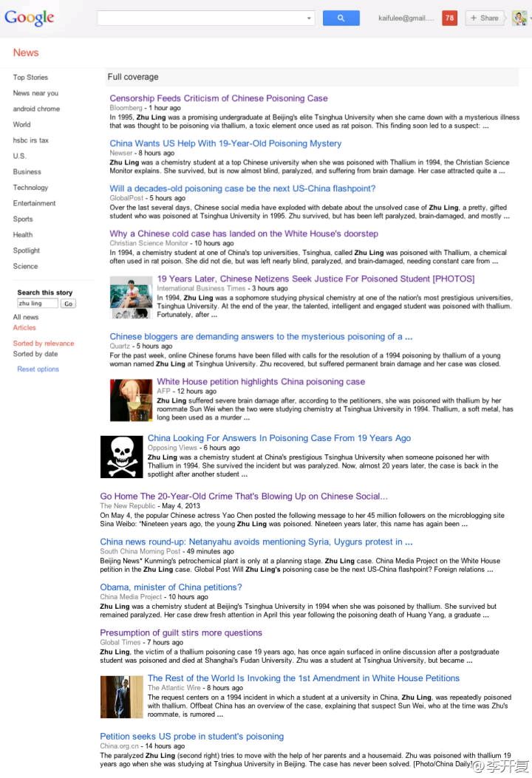Open '19 Years Later, Chinese Netizens' headline
Screen dimensions: 532x778
[x=316, y=279]
